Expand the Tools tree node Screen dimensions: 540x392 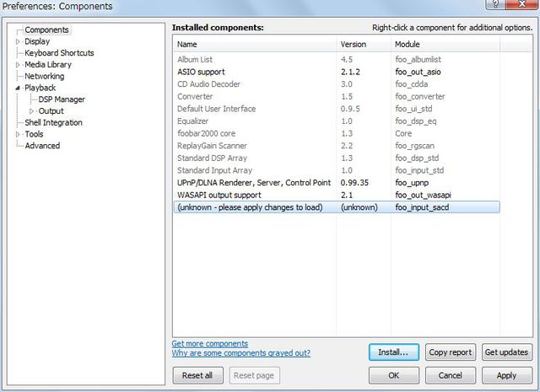pyautogui.click(x=18, y=134)
